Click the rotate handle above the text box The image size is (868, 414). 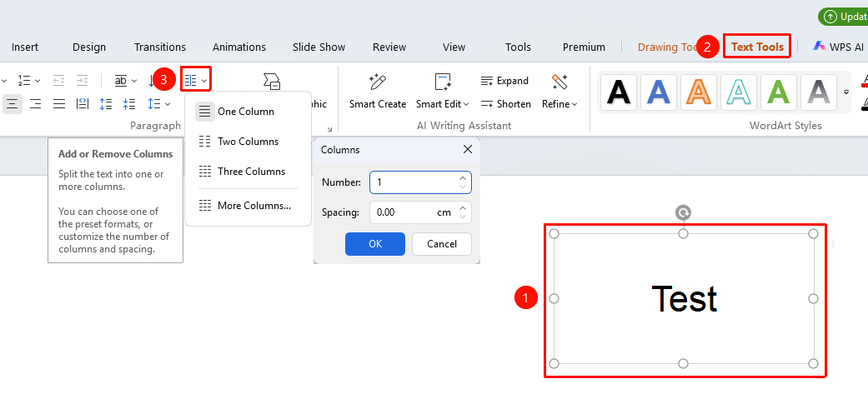tap(684, 212)
